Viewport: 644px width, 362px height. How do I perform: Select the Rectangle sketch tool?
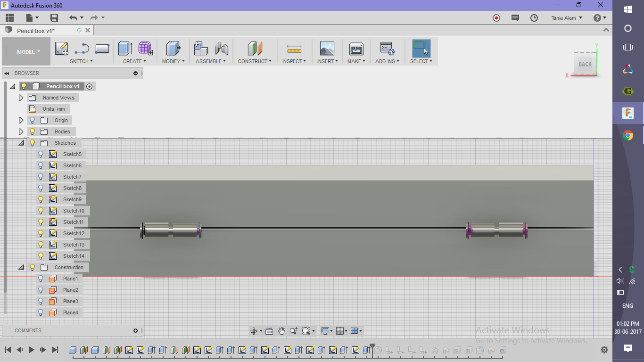coord(102,49)
